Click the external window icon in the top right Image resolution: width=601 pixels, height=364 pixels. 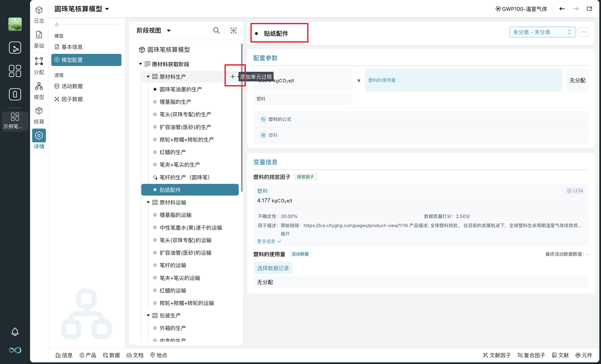[x=589, y=9]
